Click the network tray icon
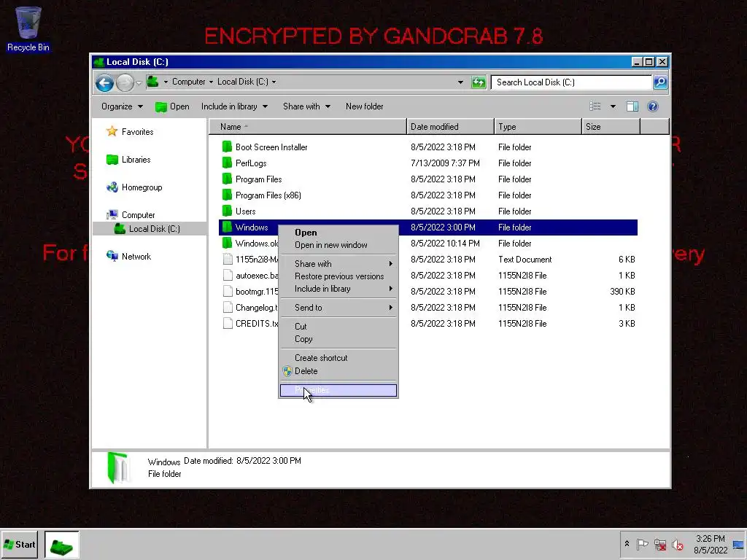The width and height of the screenshot is (747, 560). click(659, 544)
